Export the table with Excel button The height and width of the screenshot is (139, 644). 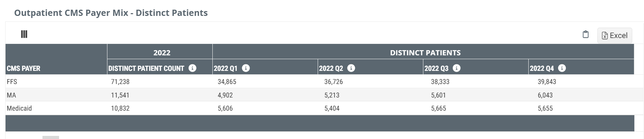click(x=614, y=36)
